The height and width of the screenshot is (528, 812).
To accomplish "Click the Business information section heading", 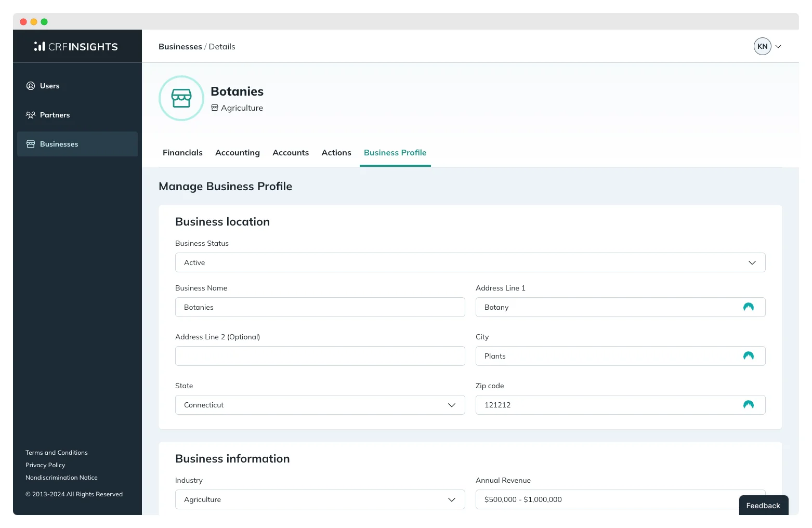I will [232, 459].
